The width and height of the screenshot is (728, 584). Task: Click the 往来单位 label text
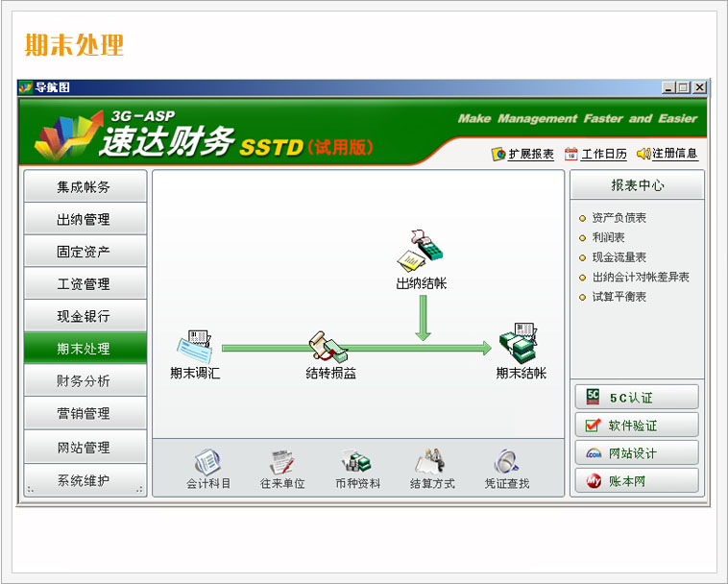click(x=282, y=484)
